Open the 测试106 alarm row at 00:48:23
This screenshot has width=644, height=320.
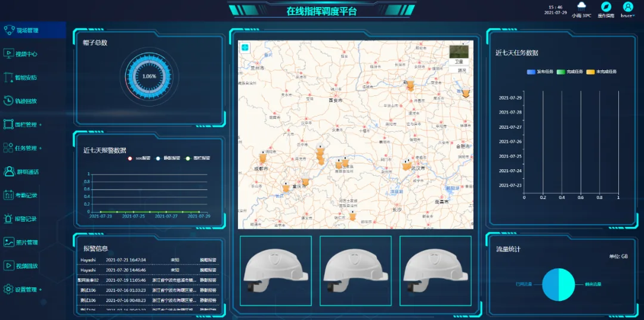pos(148,300)
